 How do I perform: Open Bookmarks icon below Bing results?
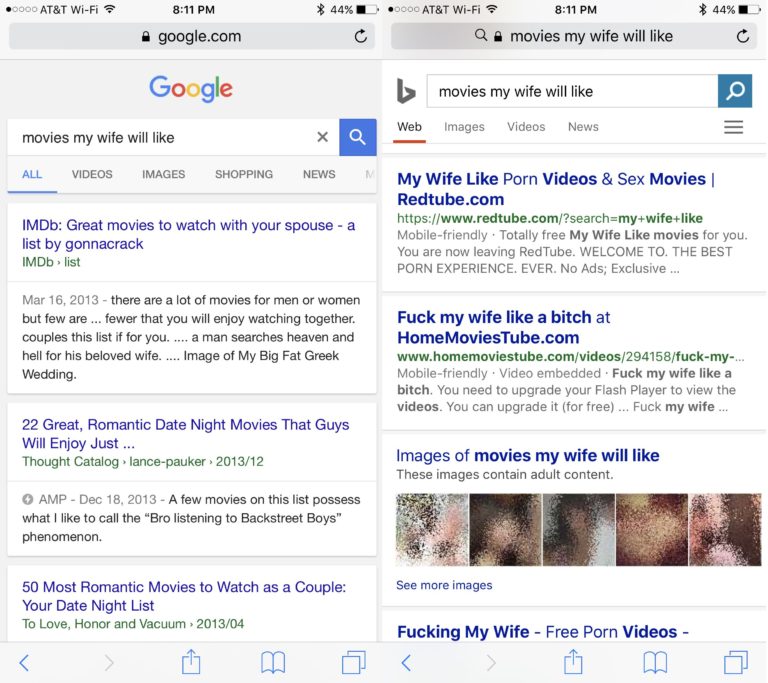(x=654, y=662)
